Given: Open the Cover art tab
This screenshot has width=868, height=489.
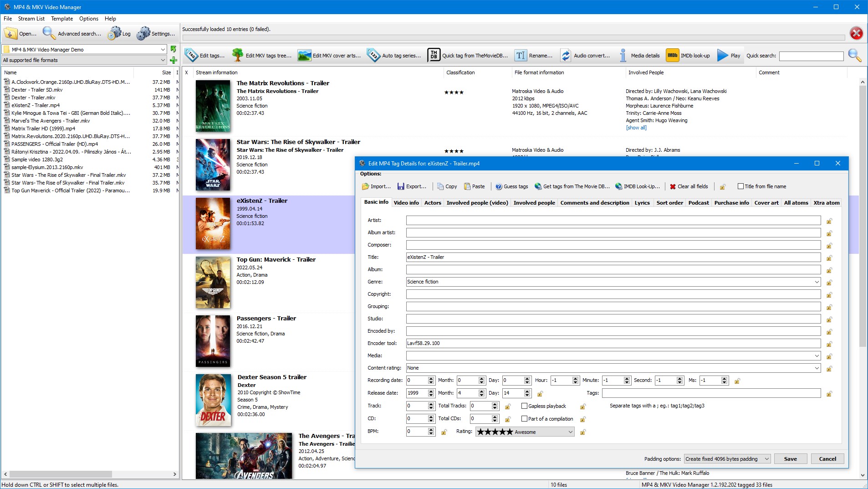Looking at the screenshot, I should pyautogui.click(x=766, y=203).
